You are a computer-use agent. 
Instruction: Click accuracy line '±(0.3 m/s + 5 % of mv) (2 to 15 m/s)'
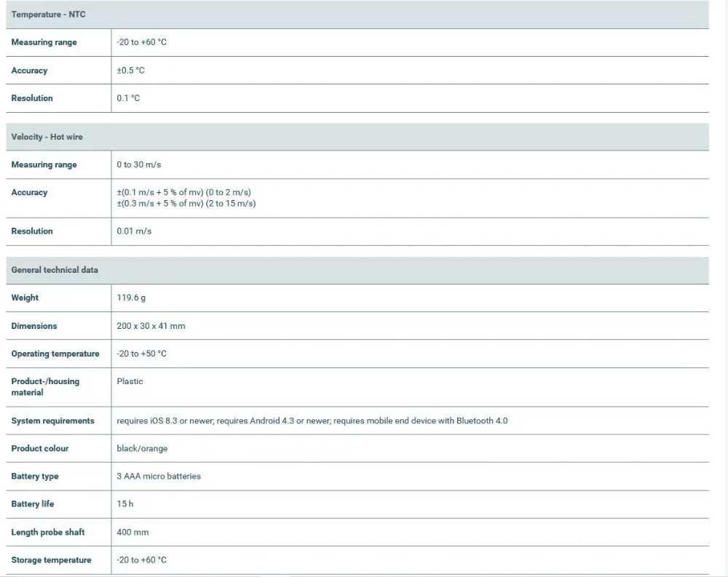[186, 203]
